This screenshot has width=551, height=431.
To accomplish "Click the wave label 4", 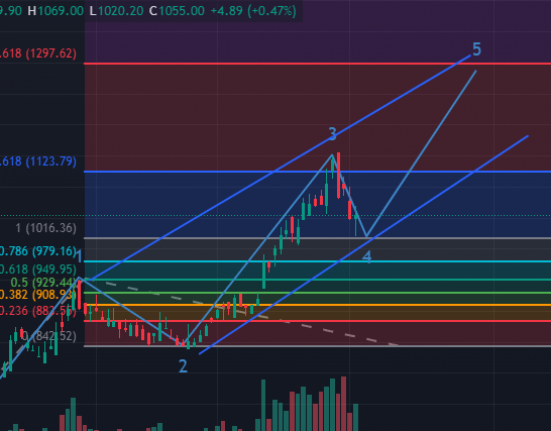I will (367, 257).
